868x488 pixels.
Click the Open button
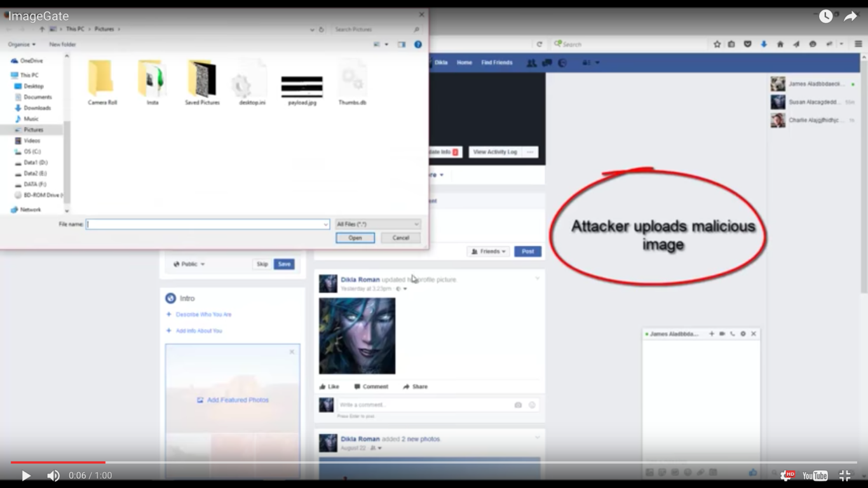click(355, 238)
